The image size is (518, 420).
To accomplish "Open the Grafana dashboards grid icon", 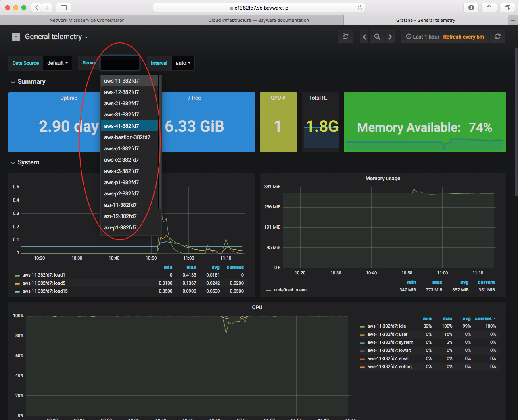I will coord(16,37).
